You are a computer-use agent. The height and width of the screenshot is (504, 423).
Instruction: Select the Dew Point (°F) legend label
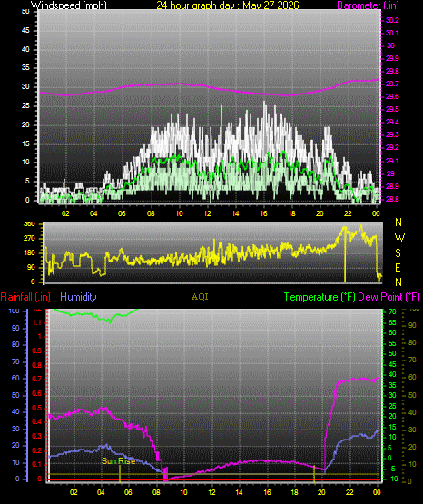click(389, 297)
